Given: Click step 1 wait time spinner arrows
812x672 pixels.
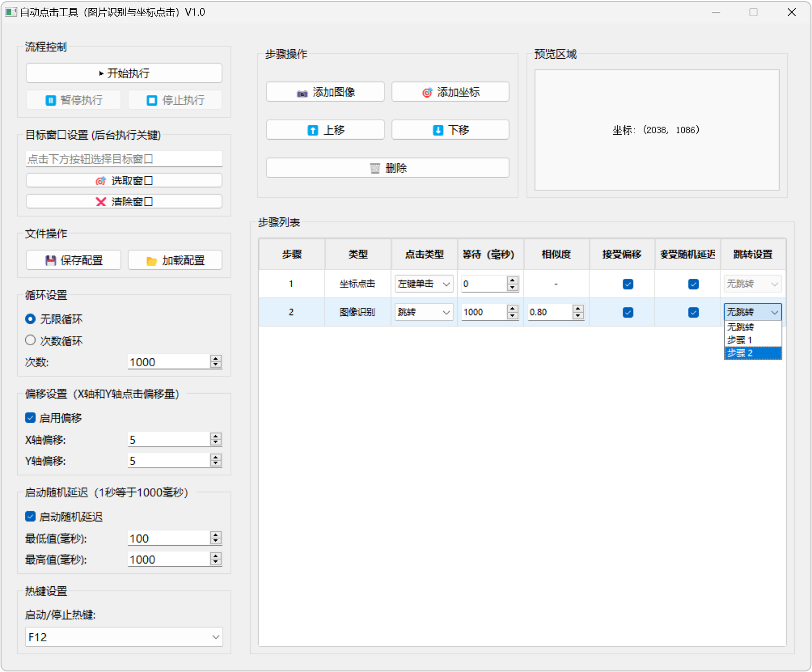Looking at the screenshot, I should coord(513,284).
